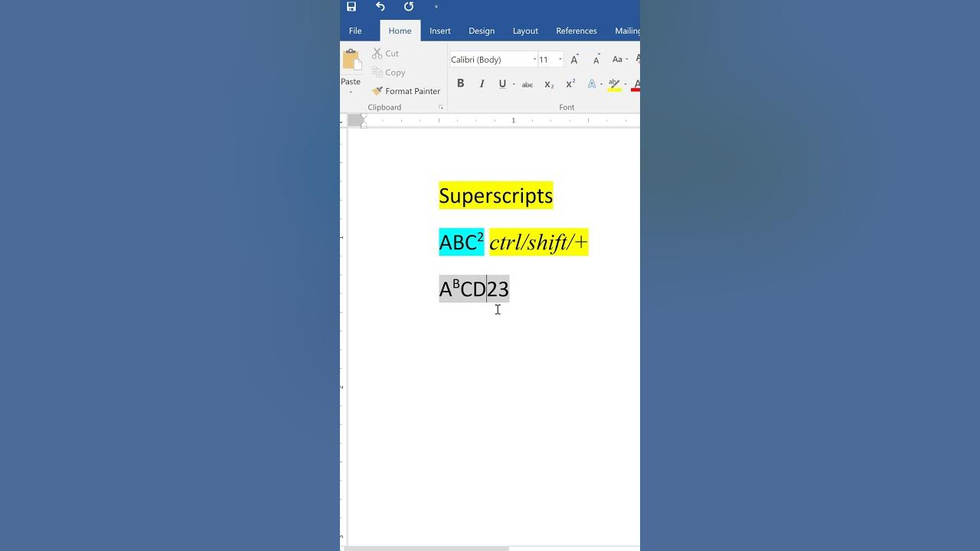Toggle Subscript formatting
Viewport: 980px width, 551px height.
point(549,84)
